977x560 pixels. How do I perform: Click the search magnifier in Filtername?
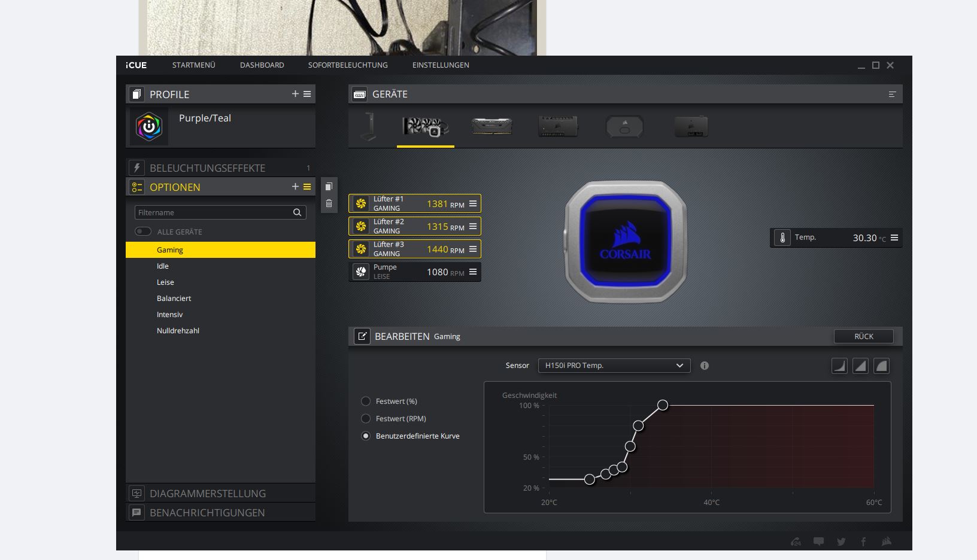pyautogui.click(x=297, y=212)
